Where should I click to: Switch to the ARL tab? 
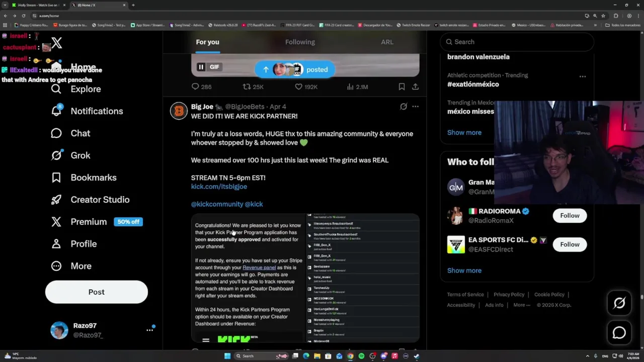(x=387, y=42)
